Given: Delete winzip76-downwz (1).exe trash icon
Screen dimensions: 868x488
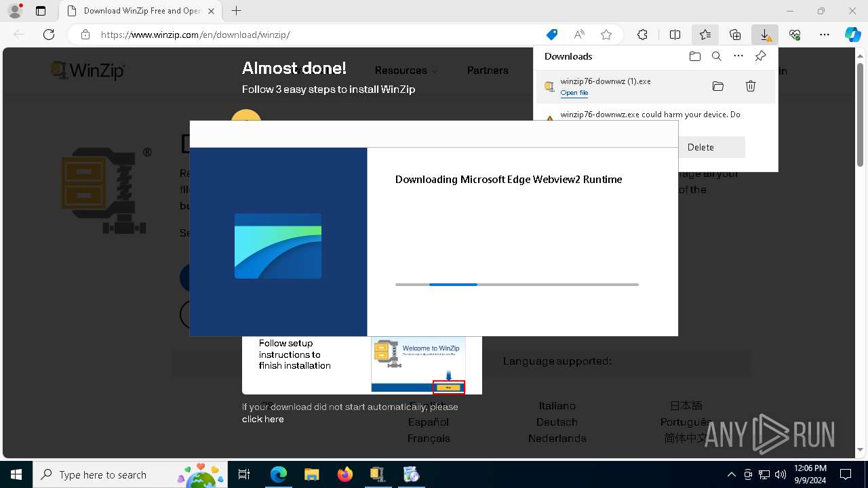Looking at the screenshot, I should [751, 86].
